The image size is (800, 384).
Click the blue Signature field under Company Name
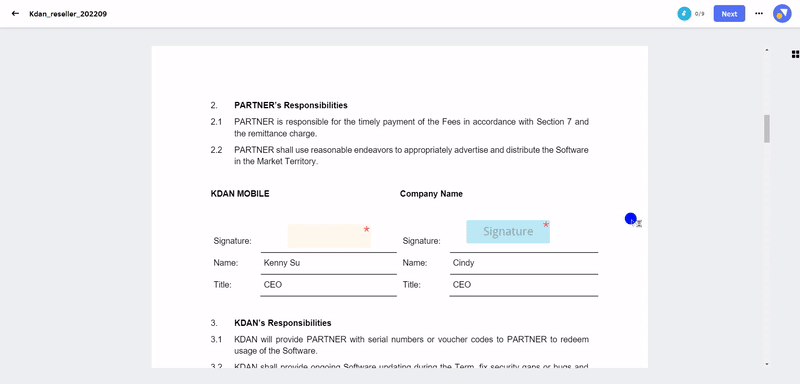tap(508, 232)
